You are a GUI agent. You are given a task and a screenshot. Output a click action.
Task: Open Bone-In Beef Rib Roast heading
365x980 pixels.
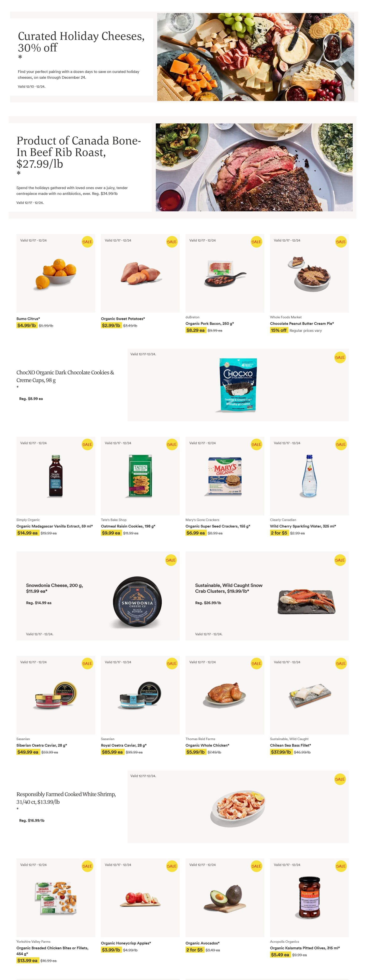pyautogui.click(x=79, y=152)
